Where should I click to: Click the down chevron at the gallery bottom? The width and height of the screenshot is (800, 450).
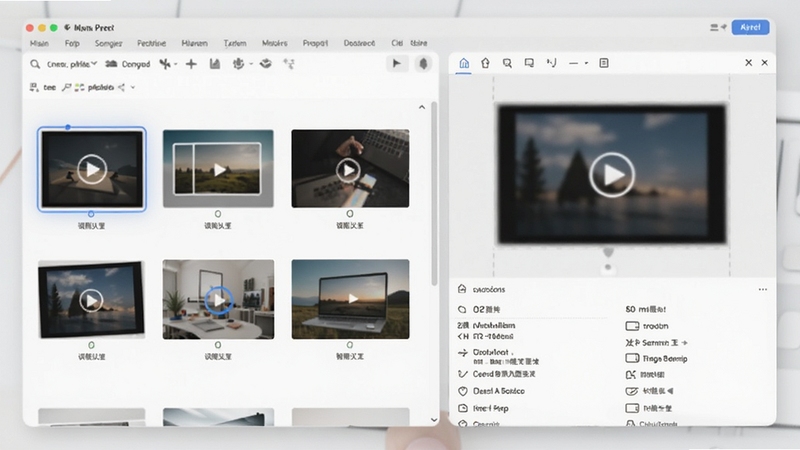pyautogui.click(x=434, y=420)
